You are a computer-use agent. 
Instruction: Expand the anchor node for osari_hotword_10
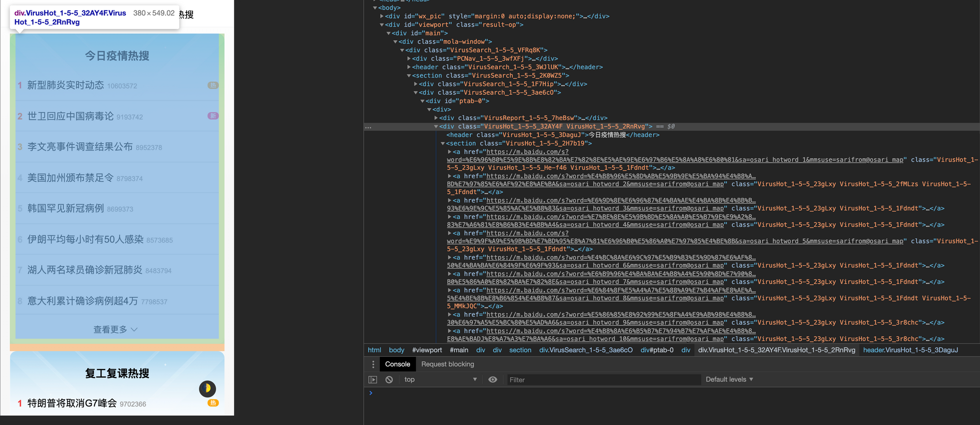(449, 331)
